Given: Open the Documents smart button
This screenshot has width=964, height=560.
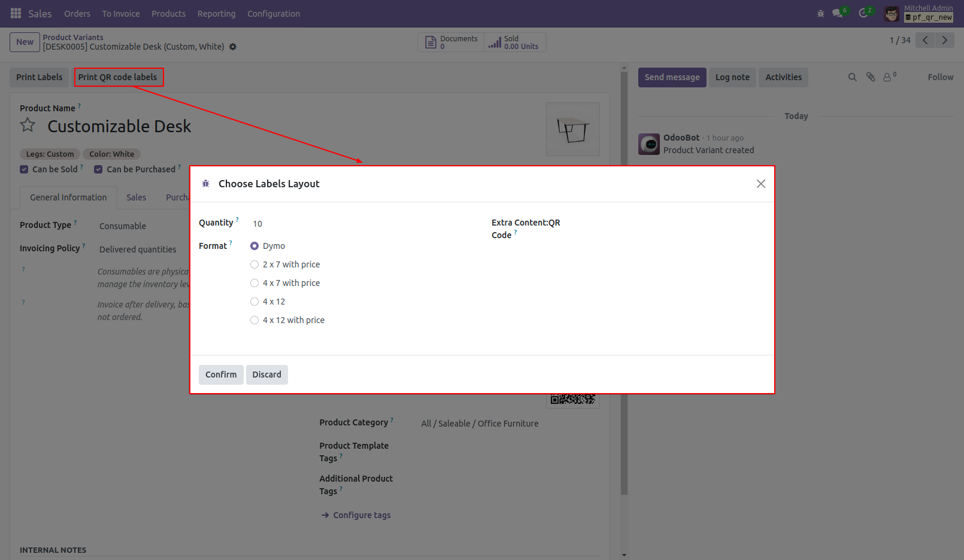Looking at the screenshot, I should [451, 42].
